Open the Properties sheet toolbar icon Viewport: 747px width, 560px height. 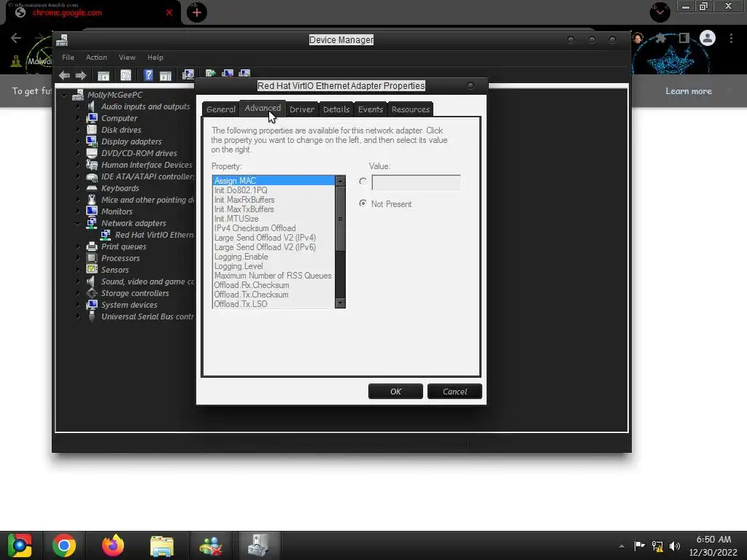[x=125, y=75]
